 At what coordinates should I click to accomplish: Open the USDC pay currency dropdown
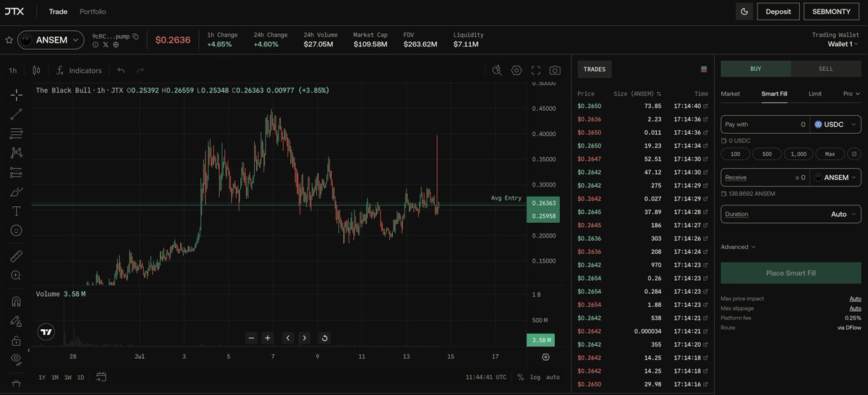click(835, 124)
